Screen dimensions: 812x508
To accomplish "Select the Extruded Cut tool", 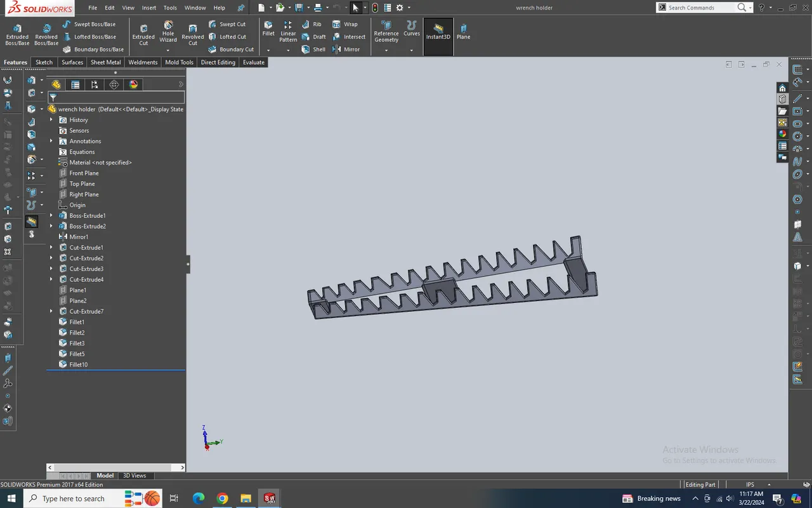I will [x=143, y=33].
